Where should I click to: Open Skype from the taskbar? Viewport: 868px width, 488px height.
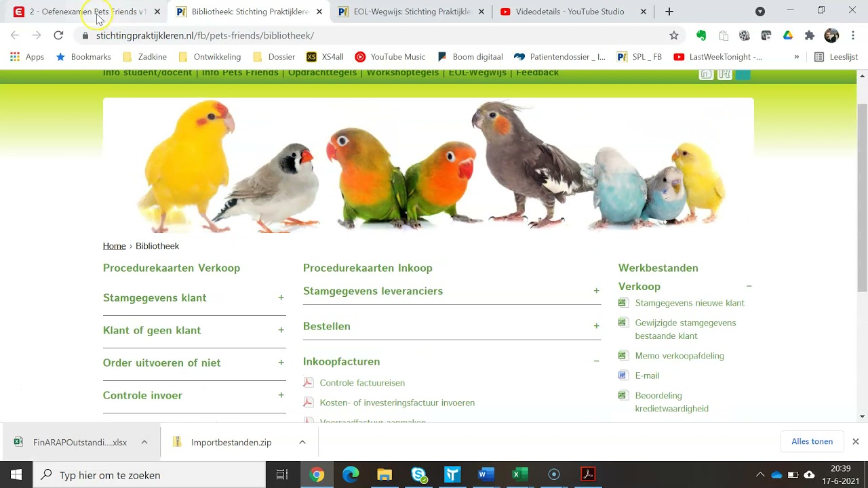point(418,474)
